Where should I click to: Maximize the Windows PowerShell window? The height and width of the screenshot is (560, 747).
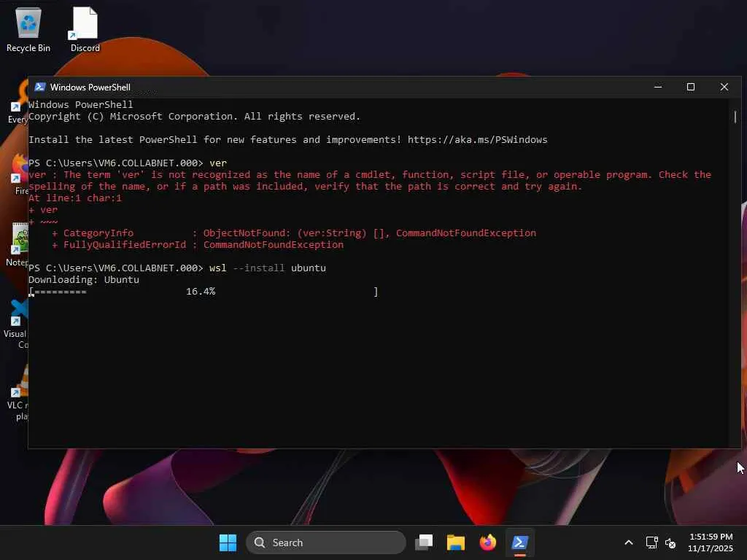[691, 87]
